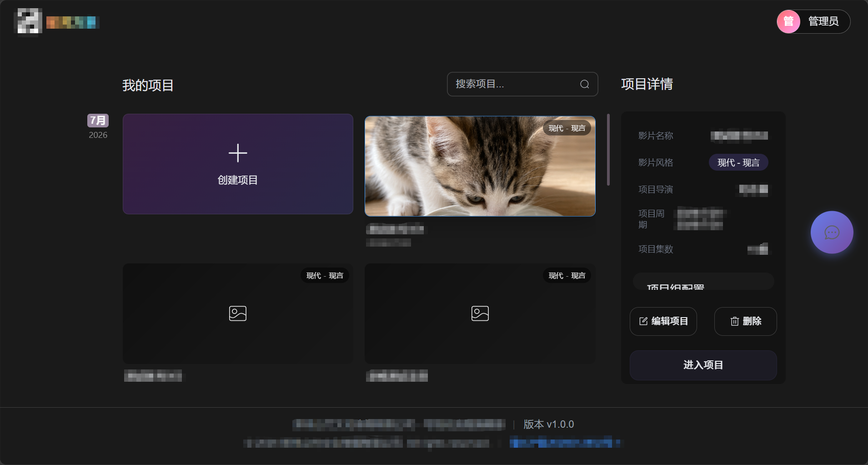Click the 现代 - 现言 badge on cat card
This screenshot has height=465, width=868.
click(567, 128)
